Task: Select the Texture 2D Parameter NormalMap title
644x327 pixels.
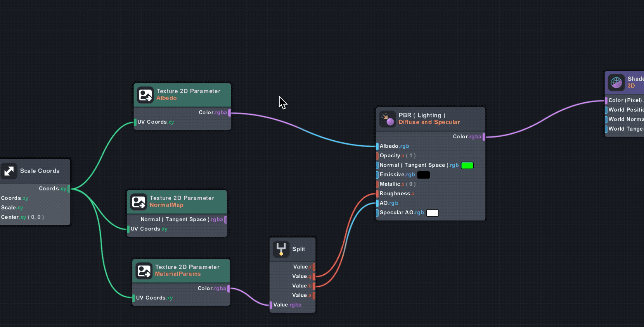Action: [182, 201]
